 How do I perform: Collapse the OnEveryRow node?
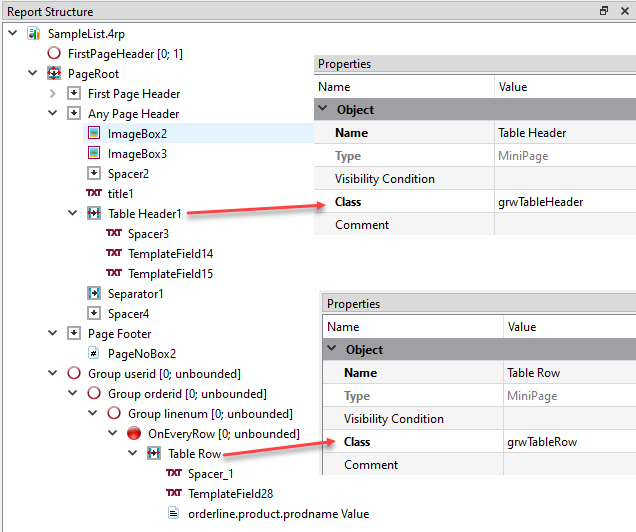click(113, 433)
